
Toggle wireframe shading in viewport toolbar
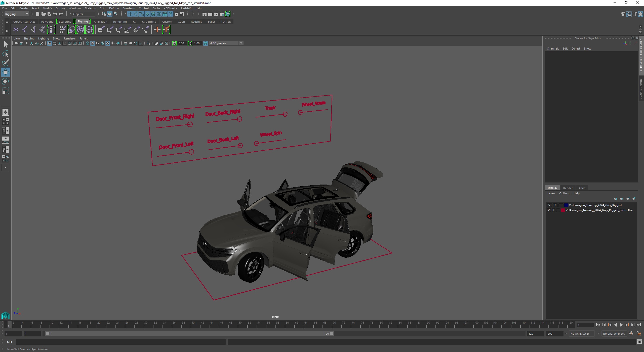pos(88,43)
